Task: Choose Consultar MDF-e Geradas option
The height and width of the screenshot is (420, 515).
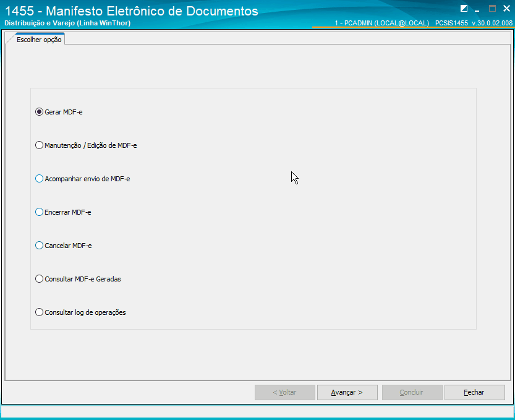Action: [78, 279]
